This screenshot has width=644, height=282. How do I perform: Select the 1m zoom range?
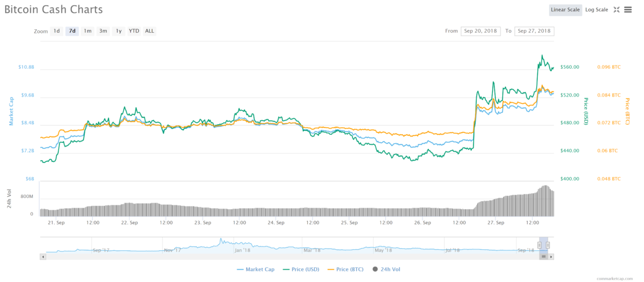pyautogui.click(x=88, y=31)
